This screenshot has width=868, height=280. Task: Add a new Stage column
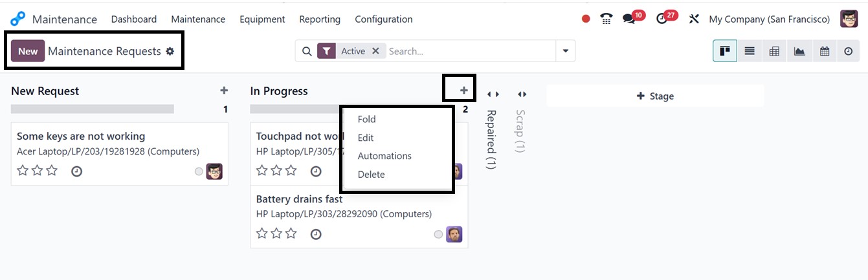coord(655,96)
